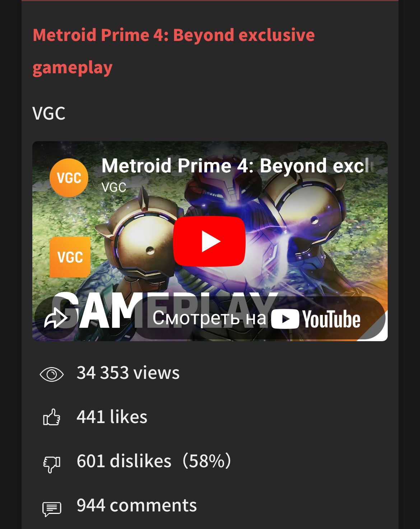Image resolution: width=420 pixels, height=529 pixels.
Task: Play the embedded YouTube video
Action: 209,241
